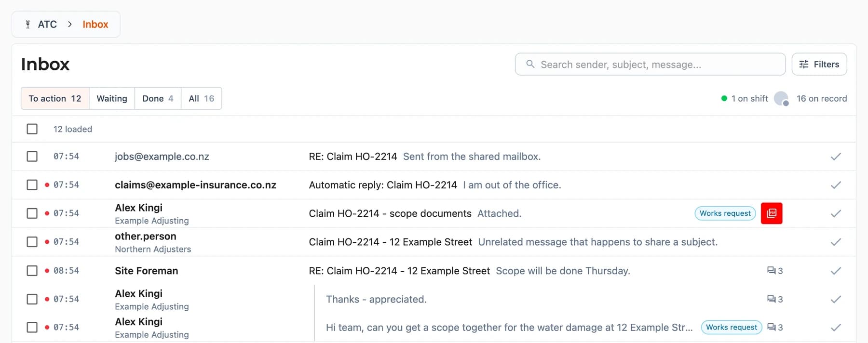Open the 'Hi team, can you get a scope' message

pos(509,328)
